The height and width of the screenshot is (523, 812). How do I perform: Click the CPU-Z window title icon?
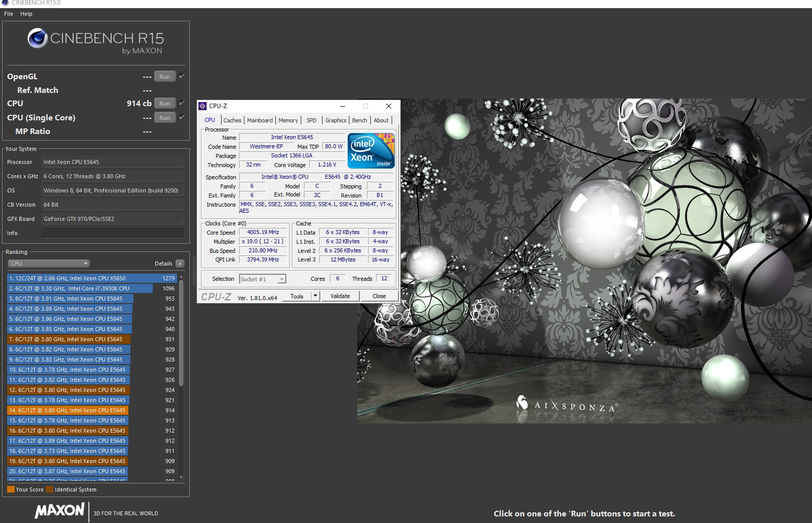click(x=203, y=106)
